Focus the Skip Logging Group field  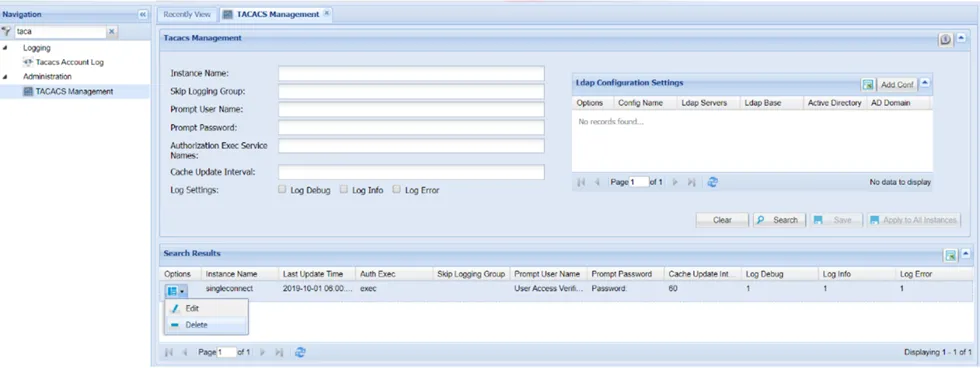411,92
